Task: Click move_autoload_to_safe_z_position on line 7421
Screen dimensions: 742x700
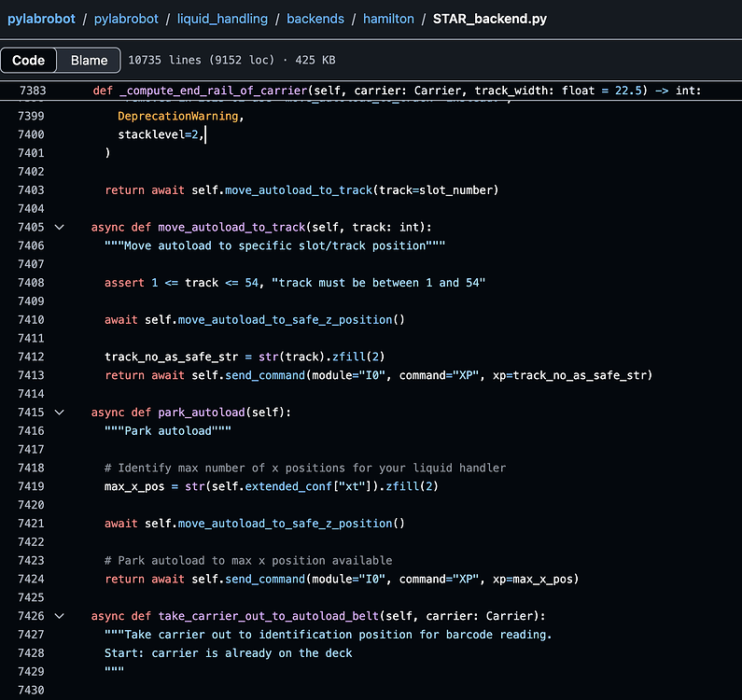Action: tap(285, 524)
